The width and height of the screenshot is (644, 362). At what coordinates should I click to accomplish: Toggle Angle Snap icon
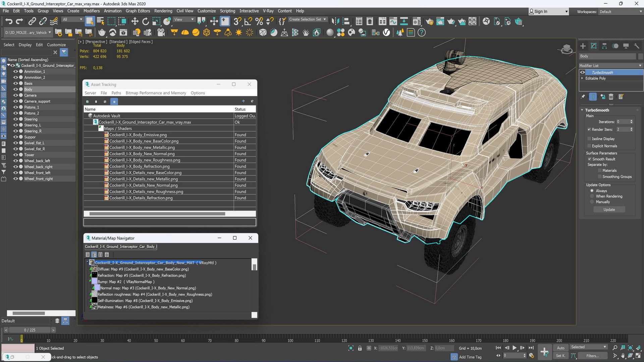click(x=248, y=21)
